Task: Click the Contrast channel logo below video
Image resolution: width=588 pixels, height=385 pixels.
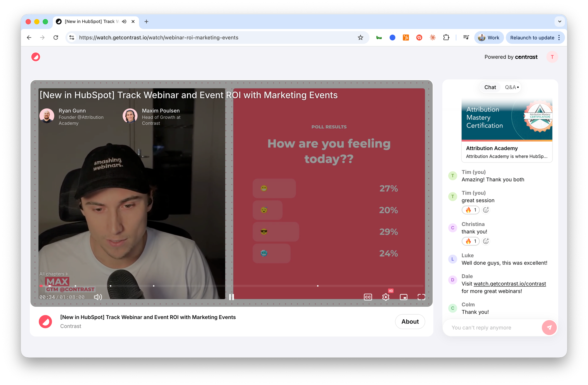Action: pos(45,321)
